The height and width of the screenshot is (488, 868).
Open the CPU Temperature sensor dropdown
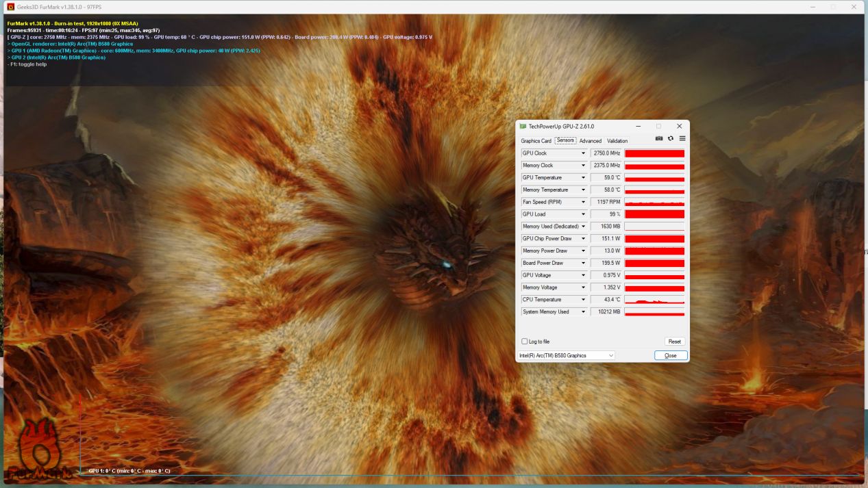584,300
